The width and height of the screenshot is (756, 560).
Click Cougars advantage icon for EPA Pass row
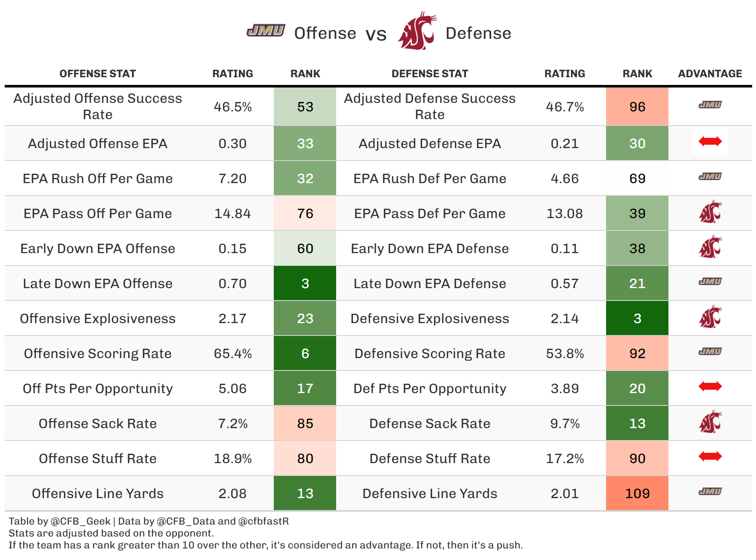point(710,212)
